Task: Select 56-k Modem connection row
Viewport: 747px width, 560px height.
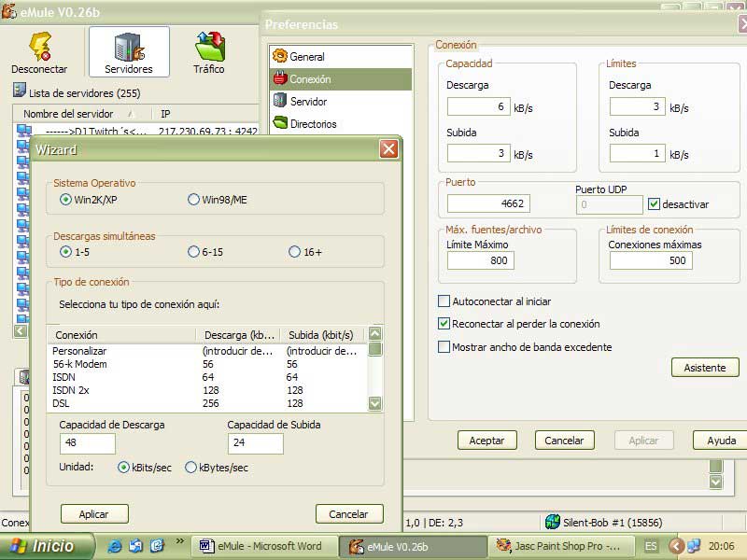Action: pyautogui.click(x=207, y=364)
